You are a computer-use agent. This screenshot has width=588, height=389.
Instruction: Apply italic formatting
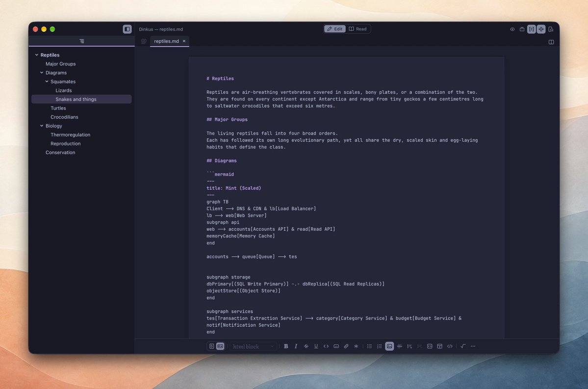pos(296,346)
